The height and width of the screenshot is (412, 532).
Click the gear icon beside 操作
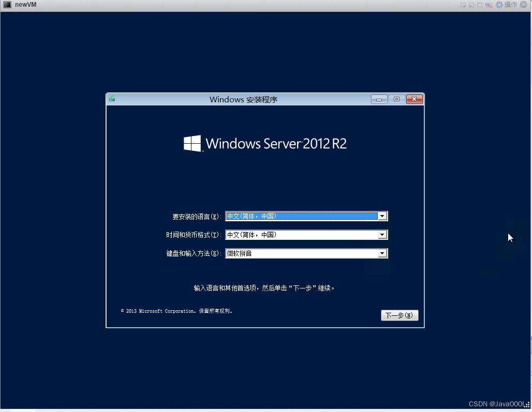(x=499, y=5)
